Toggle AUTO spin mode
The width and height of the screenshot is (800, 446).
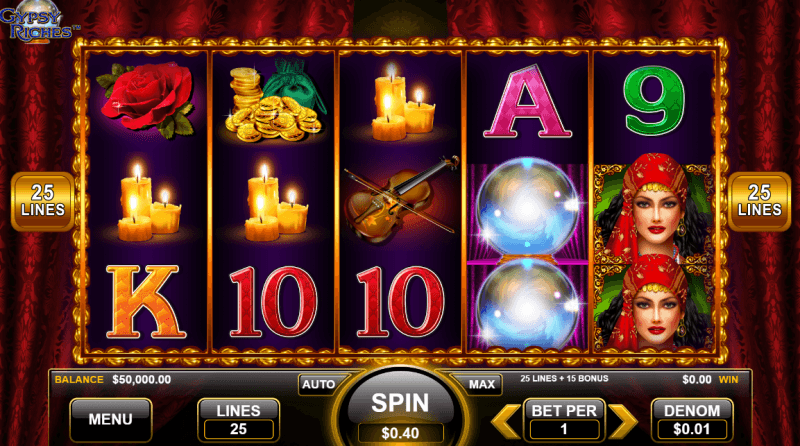pos(318,384)
